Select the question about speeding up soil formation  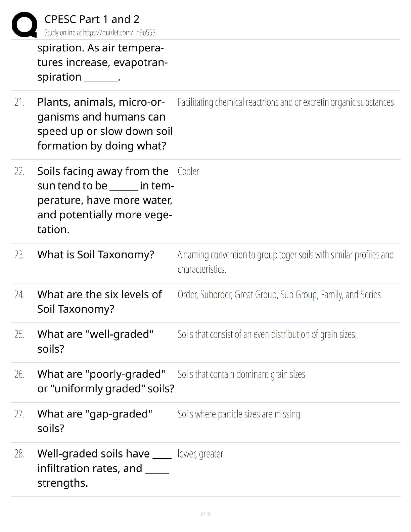click(105, 124)
